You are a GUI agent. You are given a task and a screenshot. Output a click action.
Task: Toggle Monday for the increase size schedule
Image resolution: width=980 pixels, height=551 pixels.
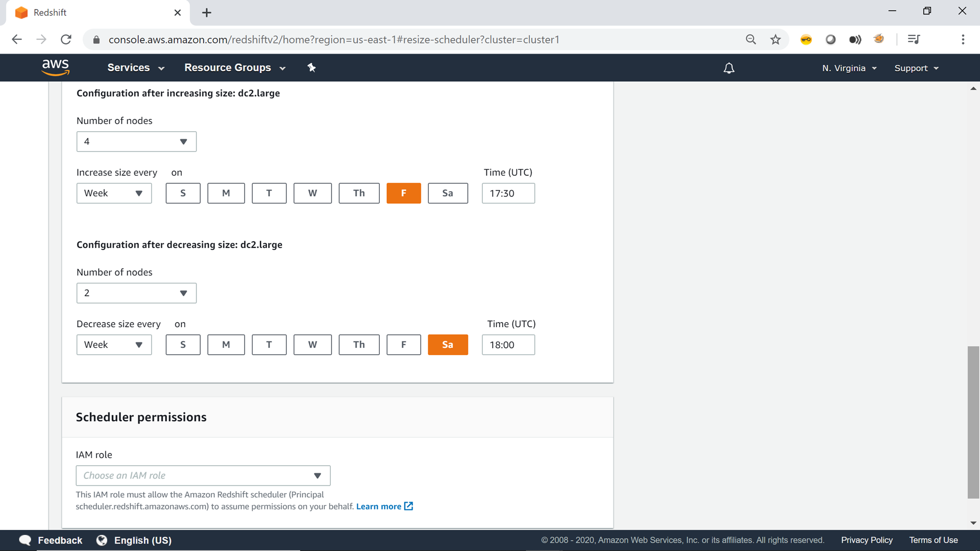226,193
